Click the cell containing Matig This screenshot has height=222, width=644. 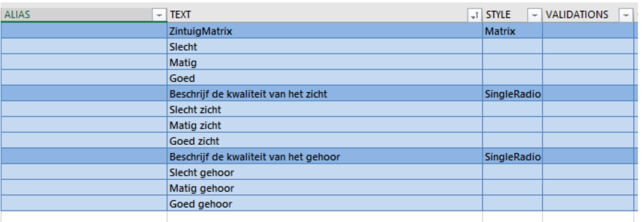325,63
